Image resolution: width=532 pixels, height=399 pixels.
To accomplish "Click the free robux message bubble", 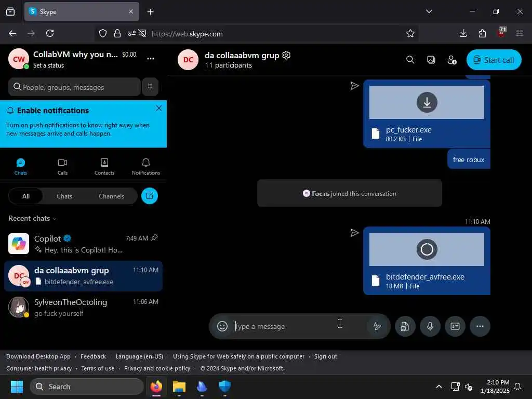I will click(469, 159).
